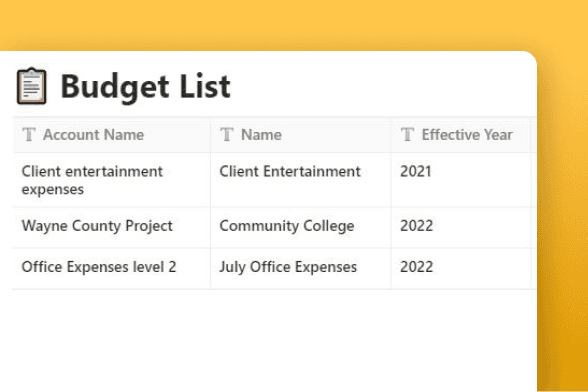This screenshot has height=392, width=588.
Task: Click the 2022 cell in the July Office Expenses row
Action: pos(461,269)
